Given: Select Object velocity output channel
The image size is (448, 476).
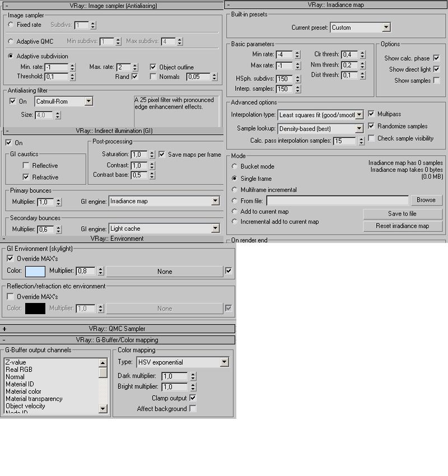Looking at the screenshot, I should 25,406.
